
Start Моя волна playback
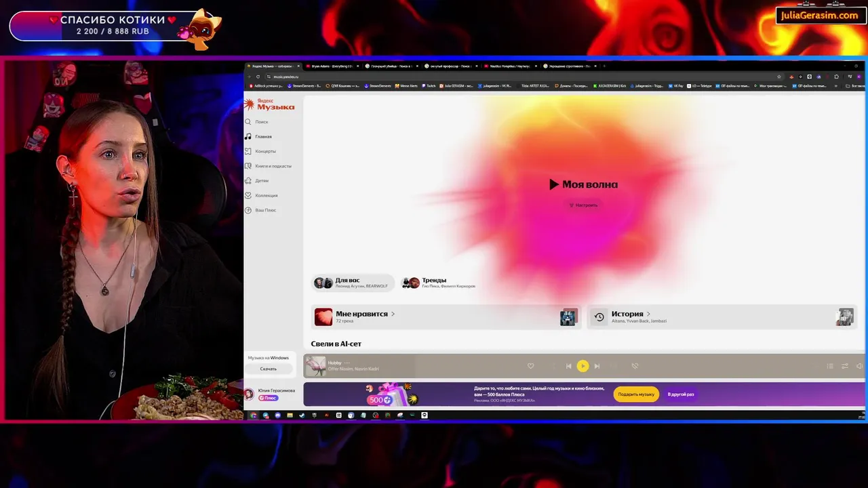click(583, 184)
